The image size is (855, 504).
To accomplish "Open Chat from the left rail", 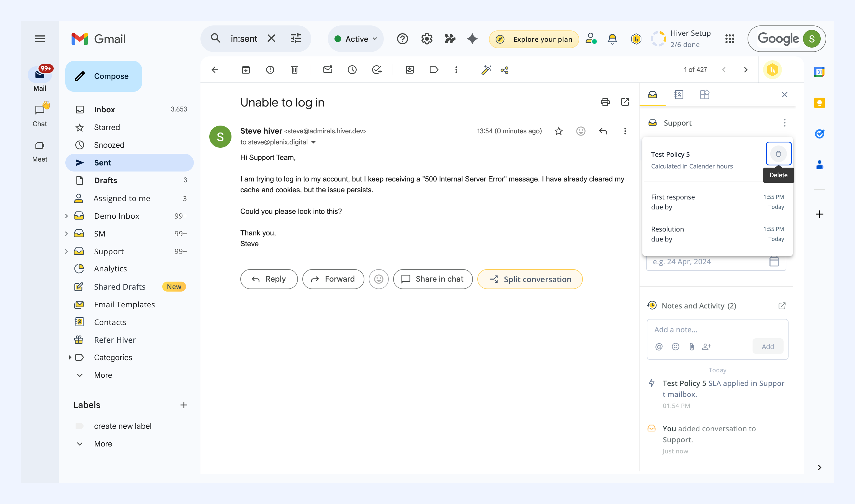I will tap(40, 115).
